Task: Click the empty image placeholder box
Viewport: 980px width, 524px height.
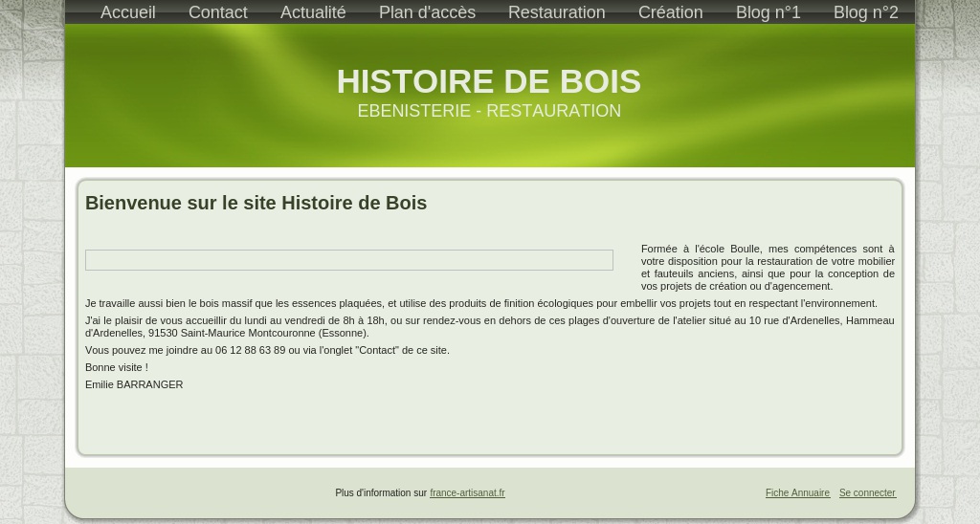Action: 348,260
